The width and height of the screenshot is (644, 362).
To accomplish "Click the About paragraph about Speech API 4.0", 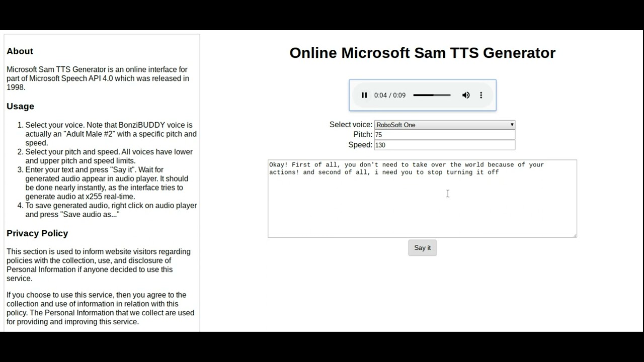I will (98, 78).
